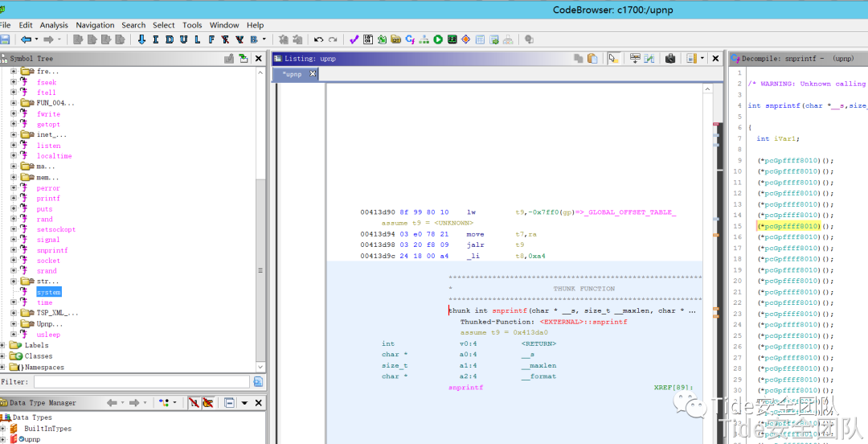
Task: Open Data Type Manager menu arrow
Action: [244, 403]
